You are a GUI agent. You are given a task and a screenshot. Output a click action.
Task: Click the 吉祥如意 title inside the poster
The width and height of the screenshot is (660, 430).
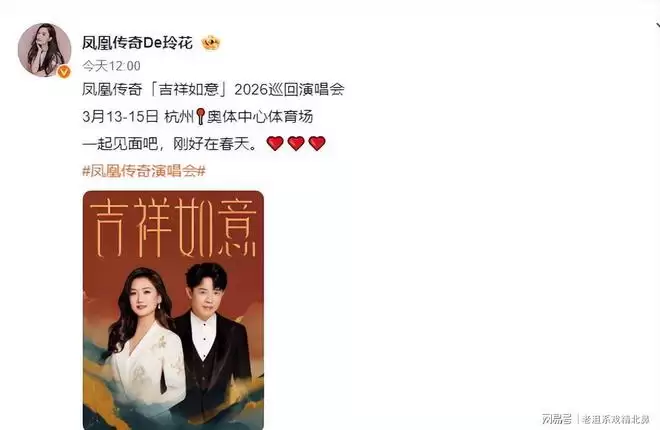pyautogui.click(x=173, y=227)
